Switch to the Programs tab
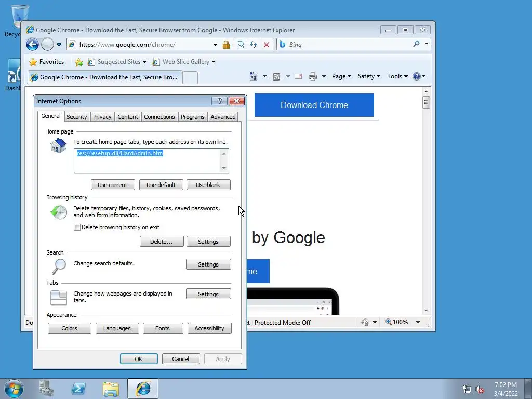The width and height of the screenshot is (532, 399). tap(192, 117)
